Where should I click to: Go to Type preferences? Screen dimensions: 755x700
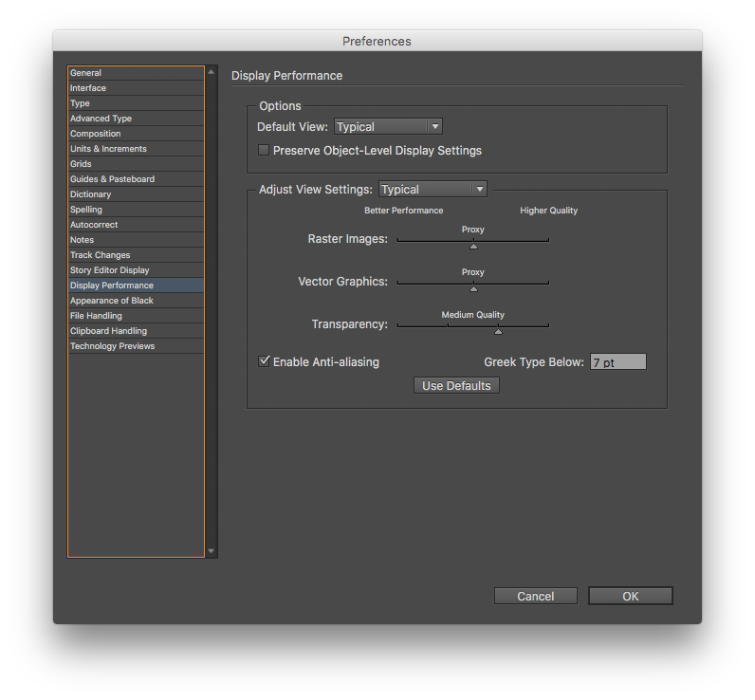(136, 103)
